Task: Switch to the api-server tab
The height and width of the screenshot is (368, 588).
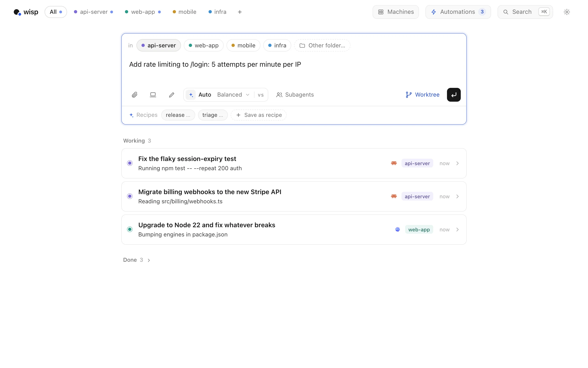Action: click(x=93, y=12)
